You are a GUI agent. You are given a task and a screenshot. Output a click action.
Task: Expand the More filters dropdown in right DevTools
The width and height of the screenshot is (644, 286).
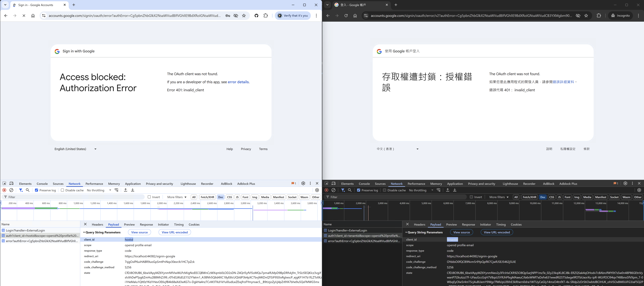coord(499,197)
